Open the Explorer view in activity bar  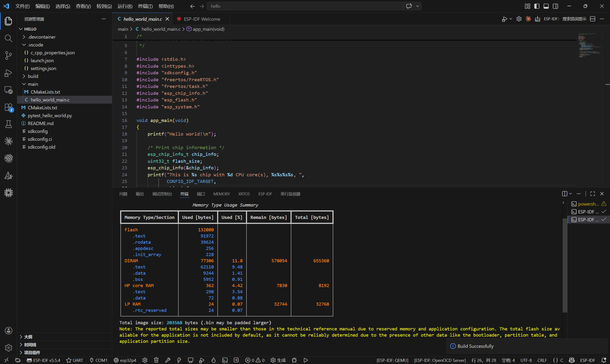click(x=8, y=21)
